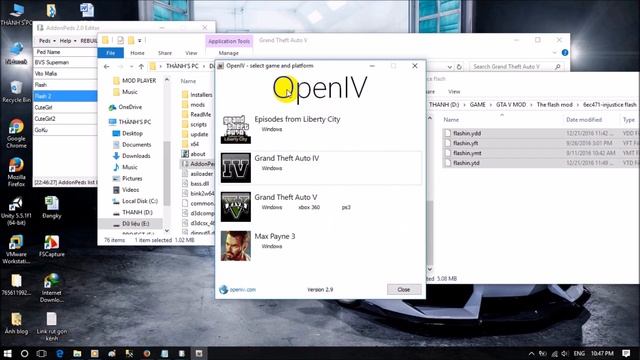Open Windows Start menu
Screen dimensions: 640x360
[7, 353]
